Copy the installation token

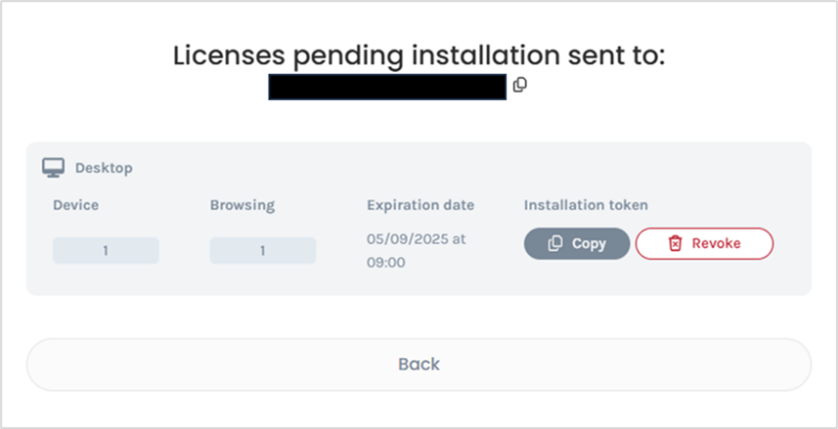[x=577, y=244]
